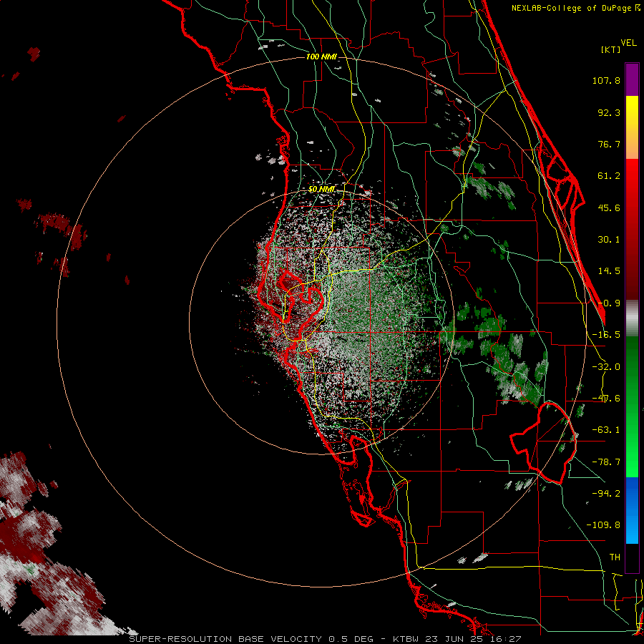Click the 92.3 value on the velocity scale
644x644 pixels.
[x=609, y=112]
